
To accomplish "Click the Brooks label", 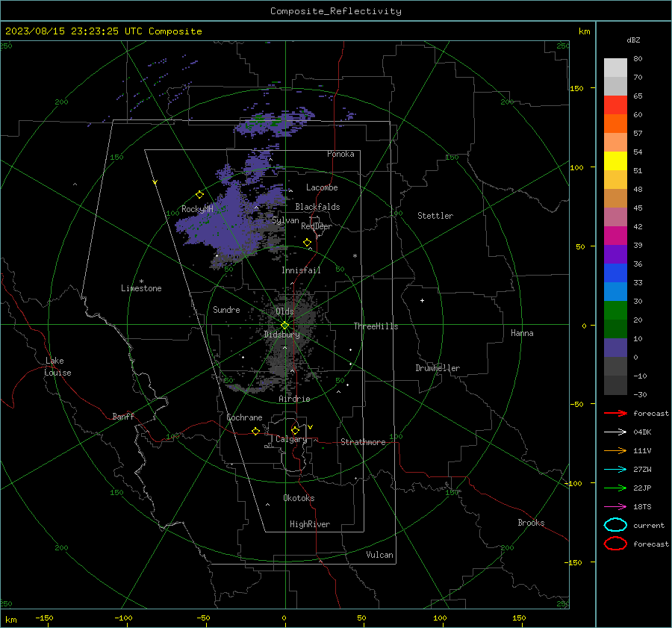I will (x=531, y=523).
